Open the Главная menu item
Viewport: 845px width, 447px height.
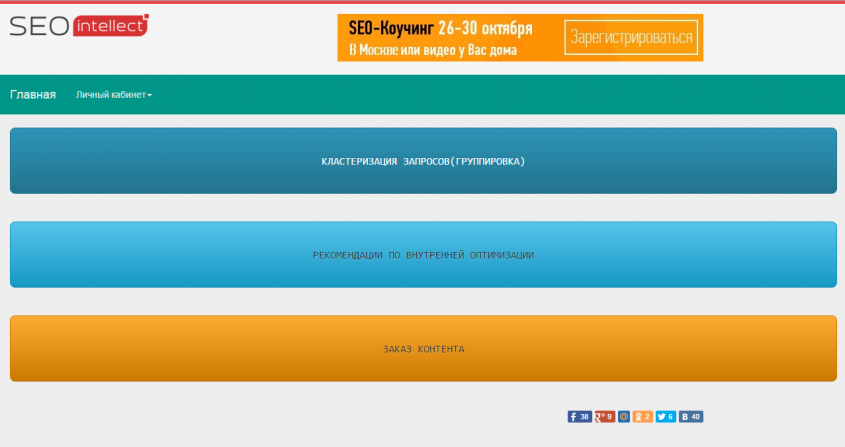(x=33, y=95)
